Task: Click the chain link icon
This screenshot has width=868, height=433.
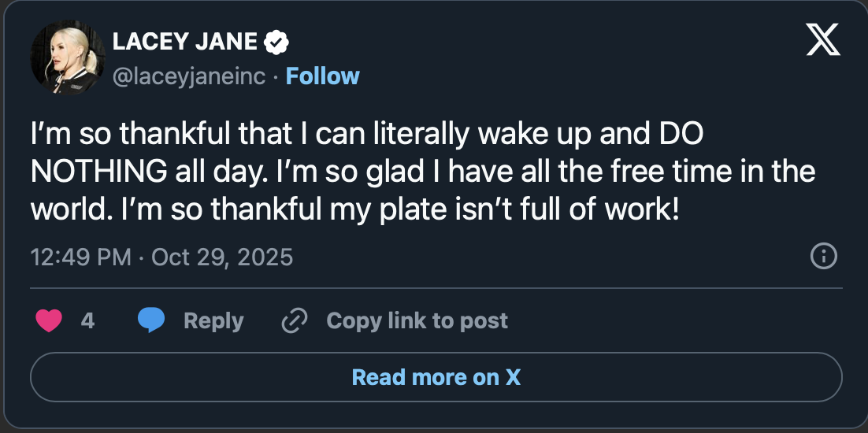Action: [x=295, y=320]
